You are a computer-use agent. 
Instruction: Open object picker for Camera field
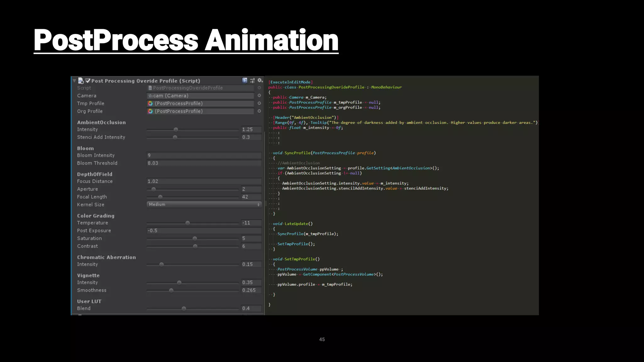tap(259, 96)
